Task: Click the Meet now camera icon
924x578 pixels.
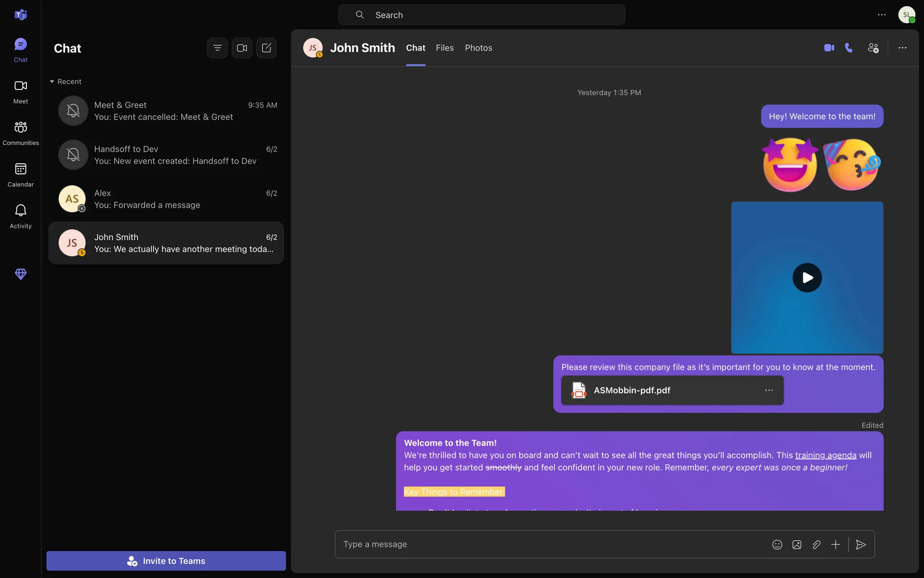Action: [242, 48]
